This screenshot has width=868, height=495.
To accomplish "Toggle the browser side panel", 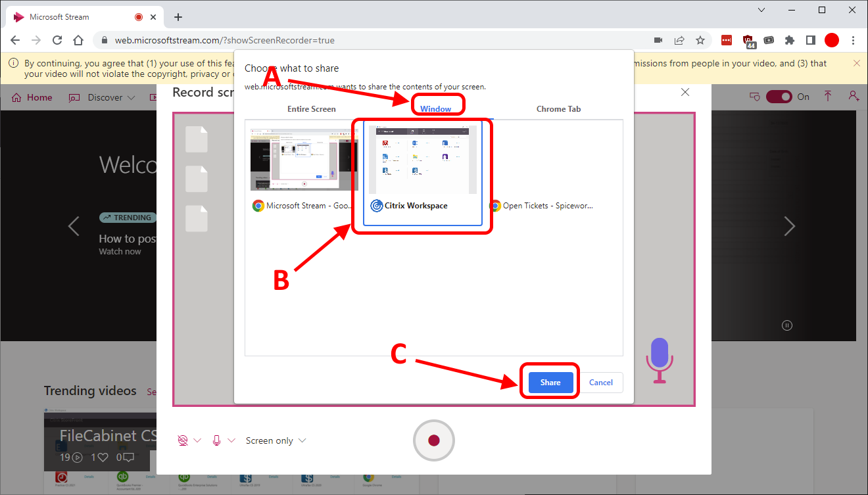I will pos(811,40).
